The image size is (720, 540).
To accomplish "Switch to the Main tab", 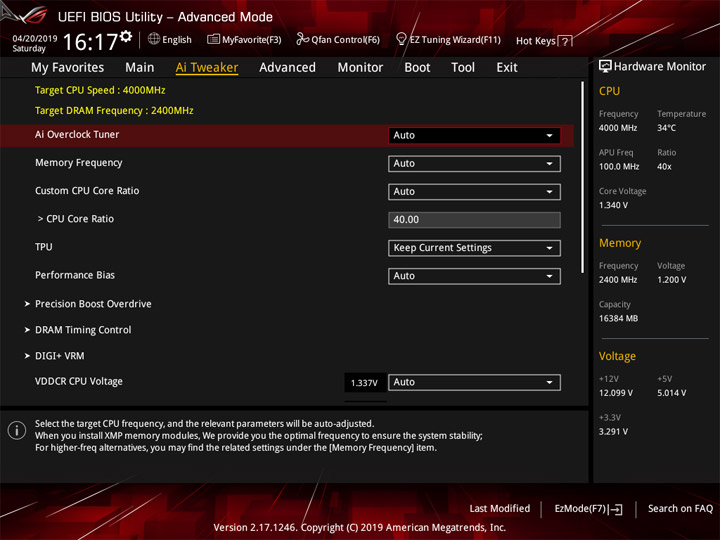I will [140, 68].
